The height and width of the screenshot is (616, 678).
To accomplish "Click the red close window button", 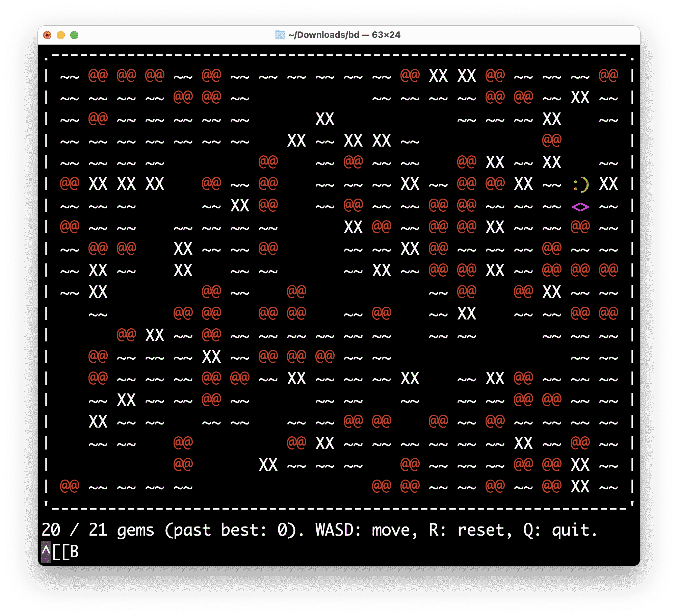I will click(x=47, y=35).
